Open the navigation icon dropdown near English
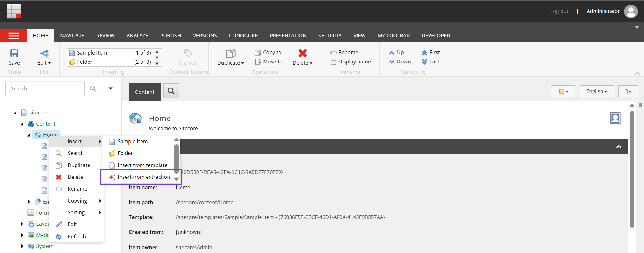This screenshot has width=644, height=253. (563, 91)
